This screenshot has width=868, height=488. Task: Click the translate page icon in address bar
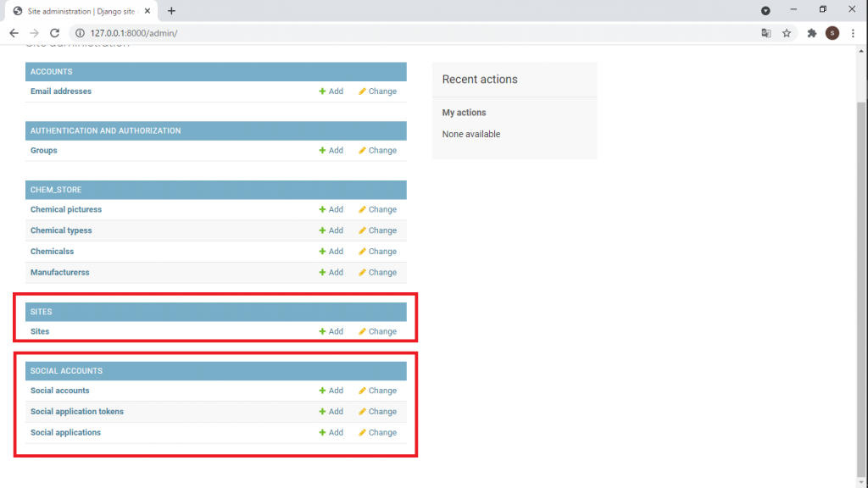(x=766, y=33)
